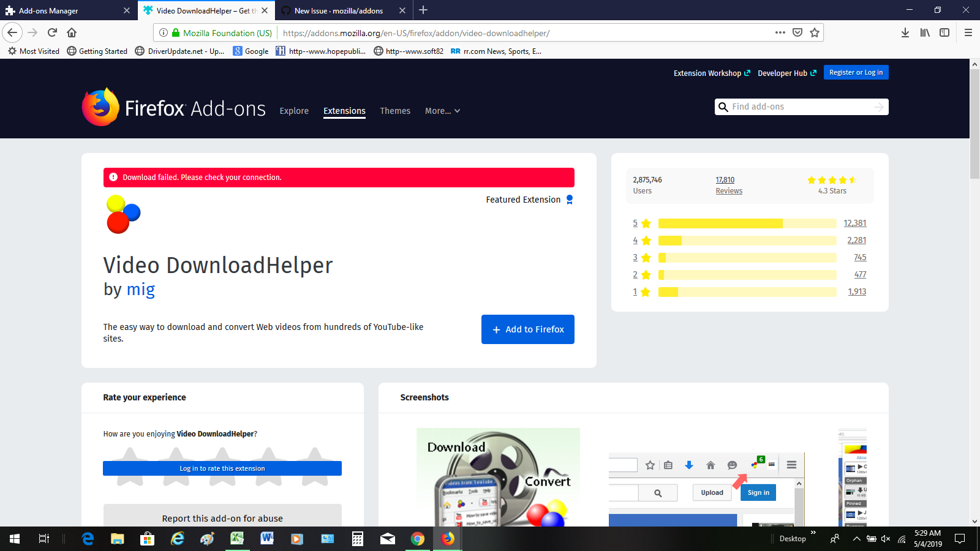Click the Home icon
The height and width of the screenshot is (551, 980).
tap(72, 32)
